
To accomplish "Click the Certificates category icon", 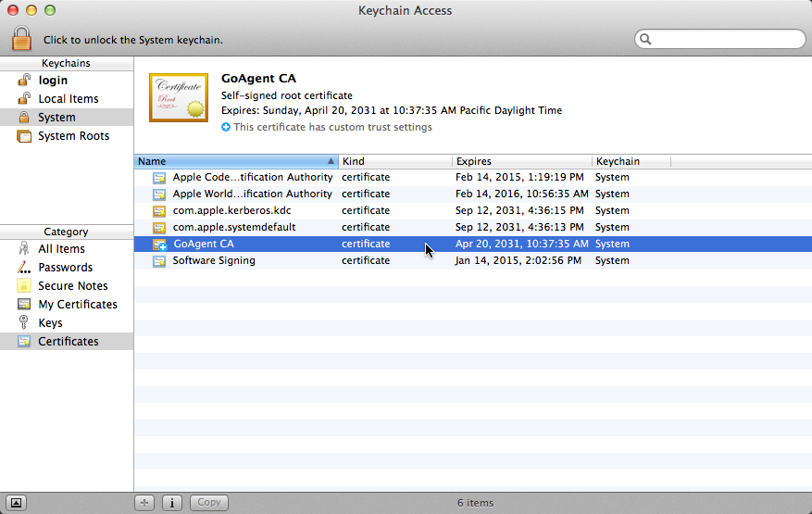I will [24, 342].
